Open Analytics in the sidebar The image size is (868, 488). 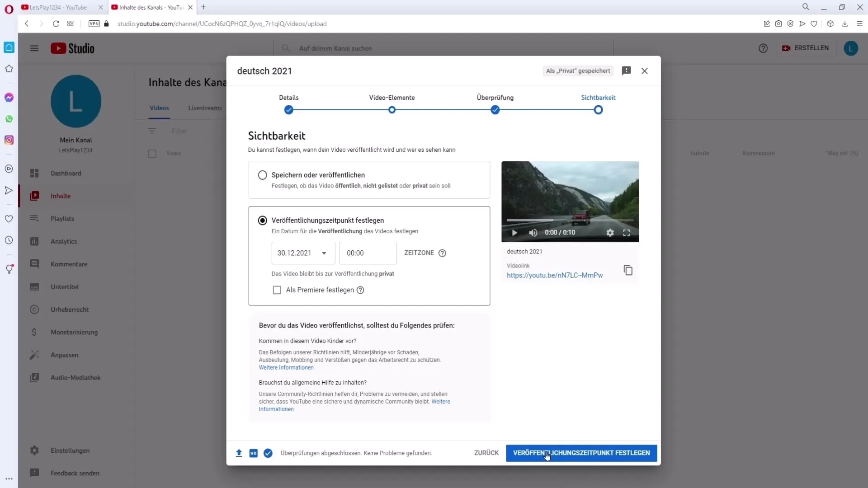[64, 241]
